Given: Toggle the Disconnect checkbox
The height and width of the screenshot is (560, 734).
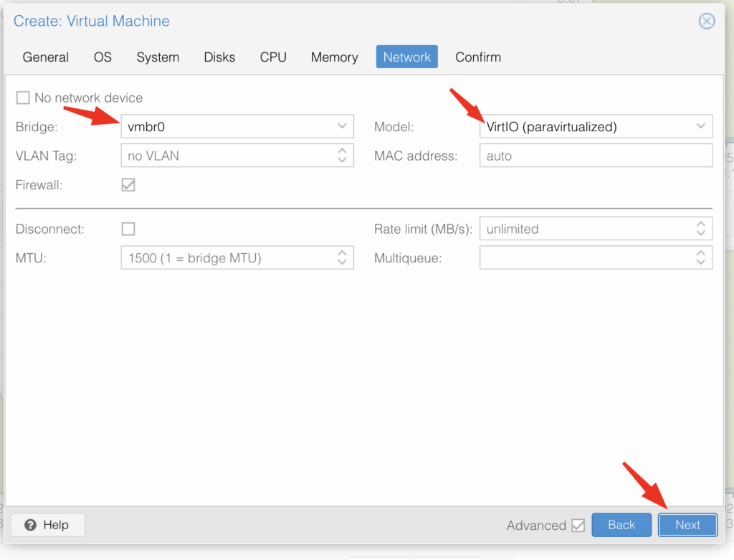Looking at the screenshot, I should click(x=128, y=228).
